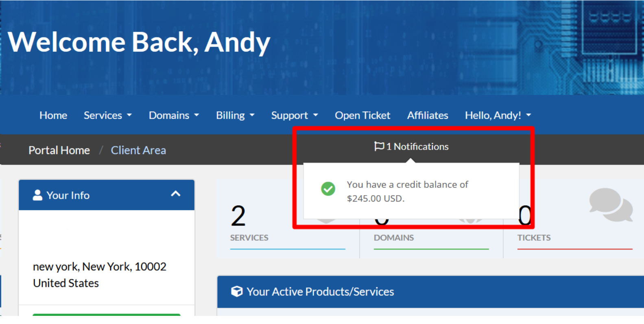This screenshot has height=324, width=644.
Task: Open the Services count tile
Action: (x=249, y=237)
